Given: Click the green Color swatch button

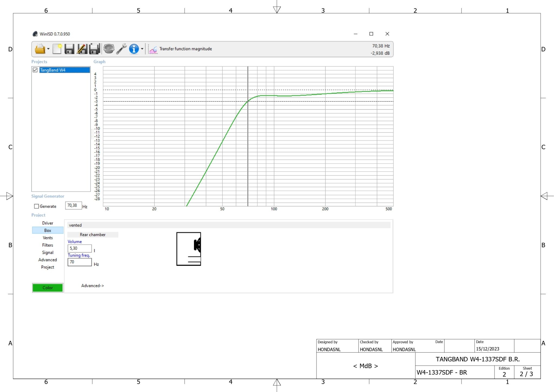Looking at the screenshot, I should pos(48,288).
